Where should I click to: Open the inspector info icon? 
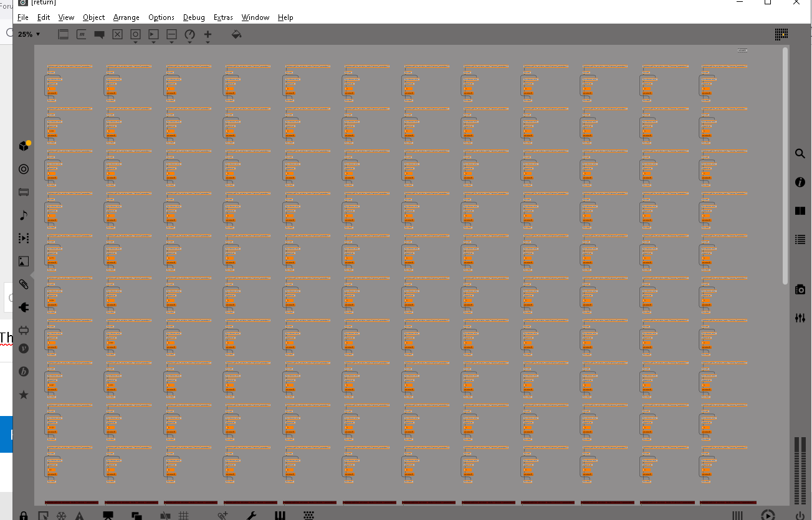click(x=800, y=182)
